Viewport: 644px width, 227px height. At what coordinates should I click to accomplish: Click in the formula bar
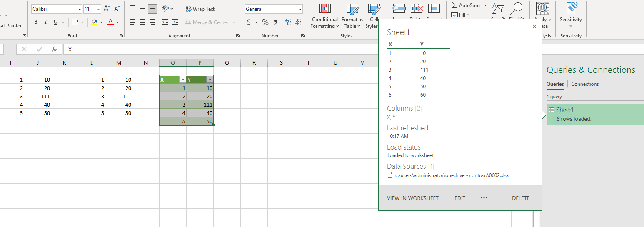click(x=221, y=49)
